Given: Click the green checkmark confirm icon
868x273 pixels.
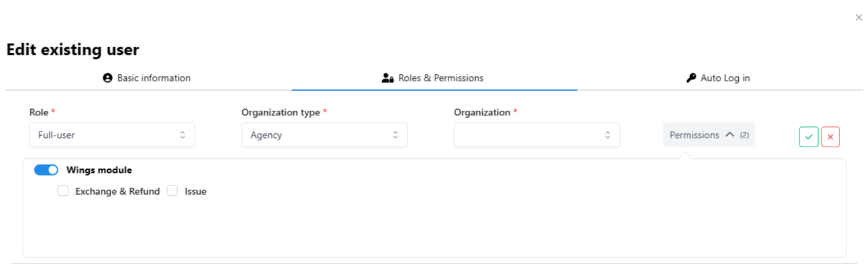Looking at the screenshot, I should point(808,137).
